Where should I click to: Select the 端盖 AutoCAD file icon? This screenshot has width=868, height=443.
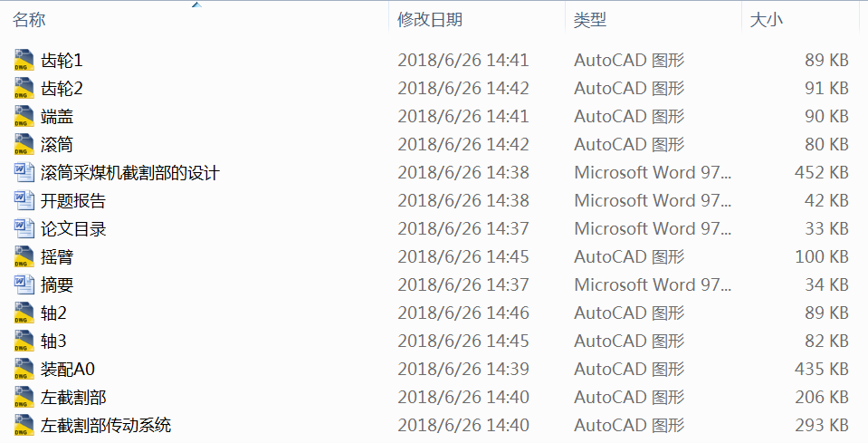[24, 117]
